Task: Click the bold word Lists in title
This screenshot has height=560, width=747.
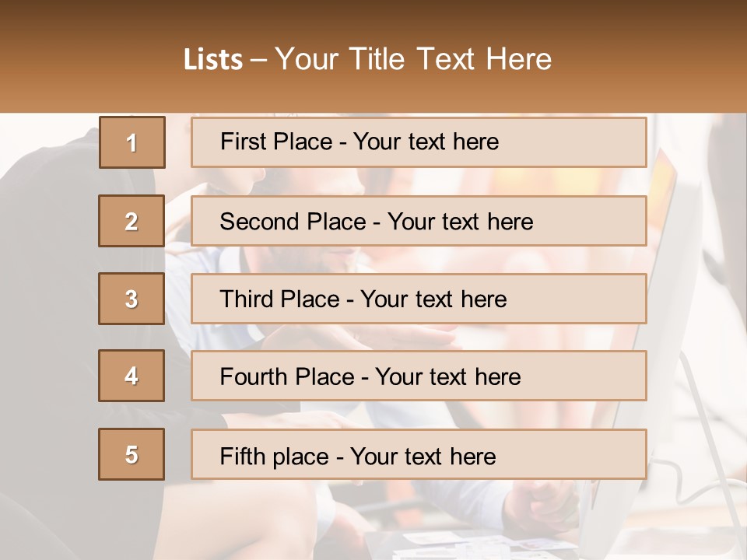Action: pyautogui.click(x=213, y=60)
